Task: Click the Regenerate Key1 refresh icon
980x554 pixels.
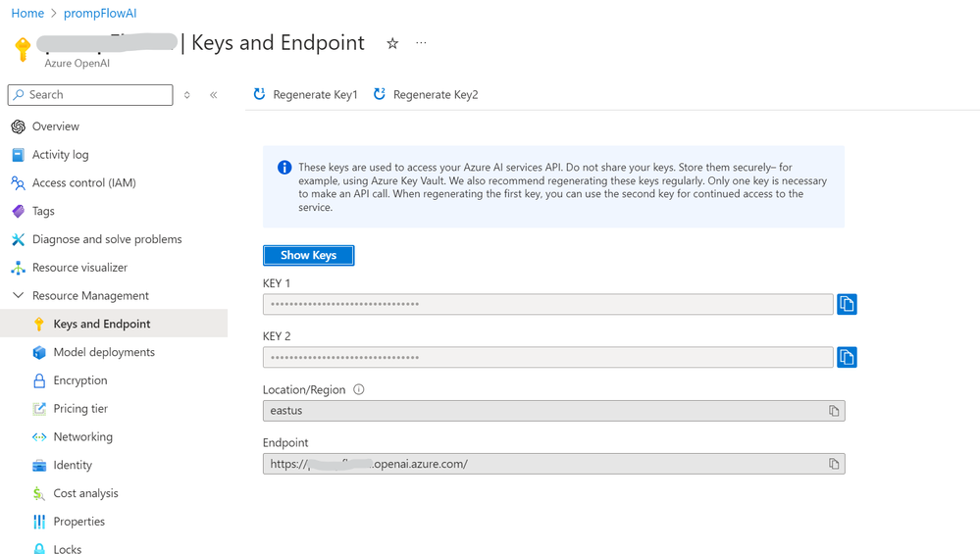Action: coord(259,94)
